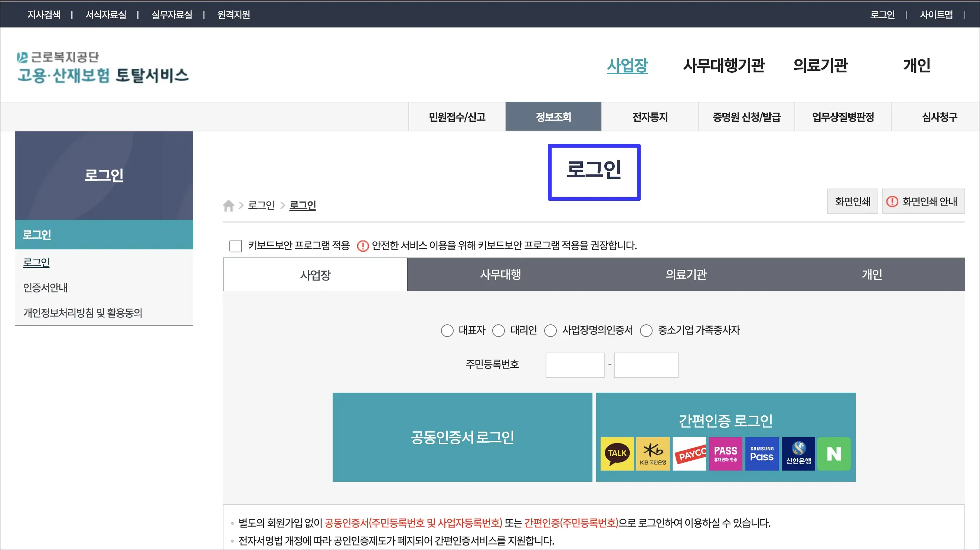Select the PAYCO authentication icon
This screenshot has width=980, height=550.
click(689, 454)
